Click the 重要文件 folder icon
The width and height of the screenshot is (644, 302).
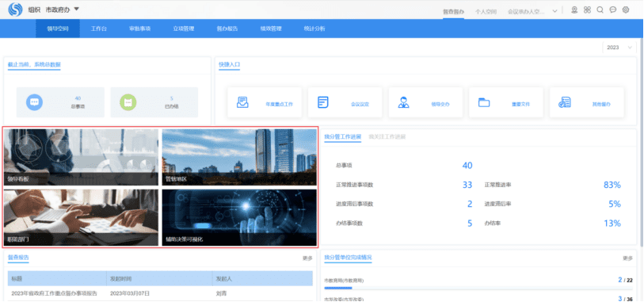484,102
